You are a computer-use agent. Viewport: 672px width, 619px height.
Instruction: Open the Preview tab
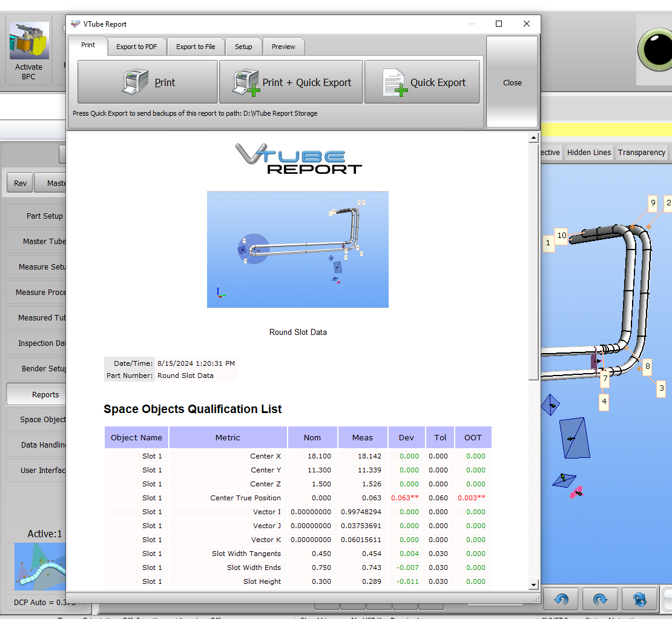coord(283,47)
